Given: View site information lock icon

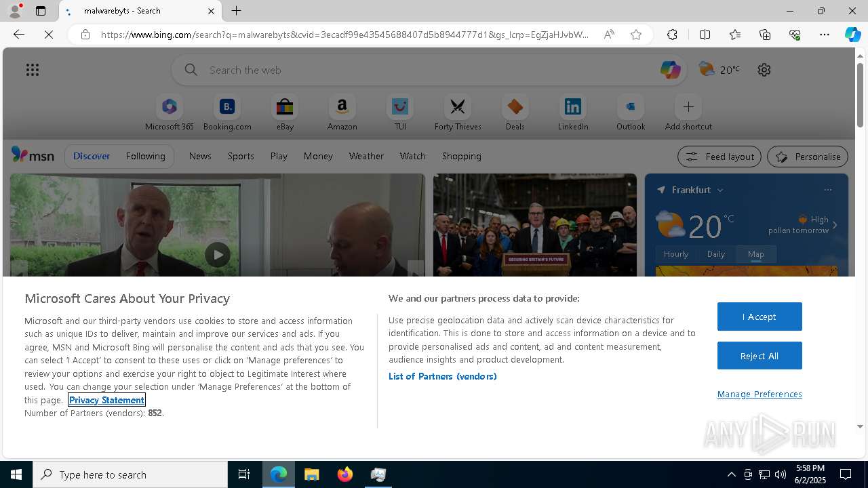Looking at the screenshot, I should [x=85, y=35].
